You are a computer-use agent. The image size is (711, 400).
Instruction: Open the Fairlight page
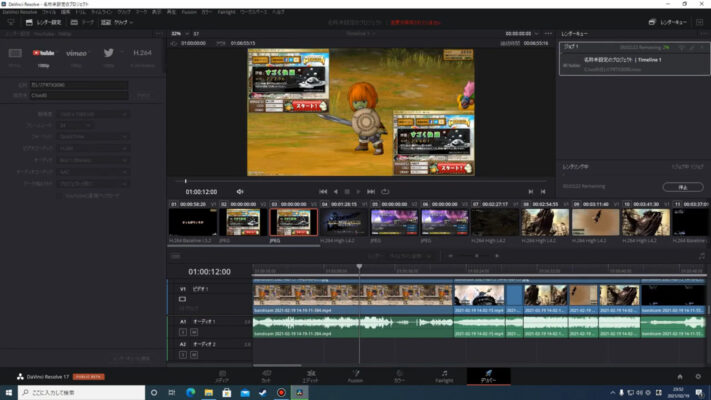[x=444, y=376]
